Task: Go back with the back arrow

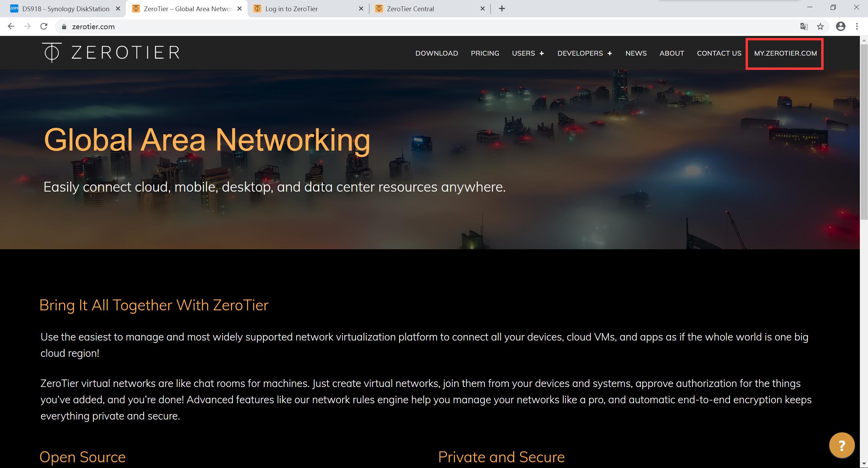Action: click(11, 26)
